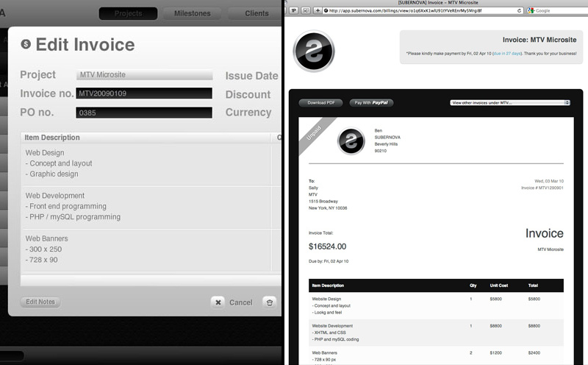This screenshot has height=365, width=588.
Task: Click the browser reload icon in address bar
Action: [x=520, y=10]
